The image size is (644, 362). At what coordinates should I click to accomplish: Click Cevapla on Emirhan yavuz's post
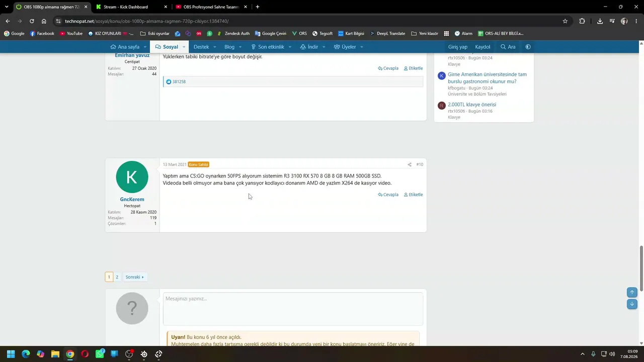click(x=388, y=68)
